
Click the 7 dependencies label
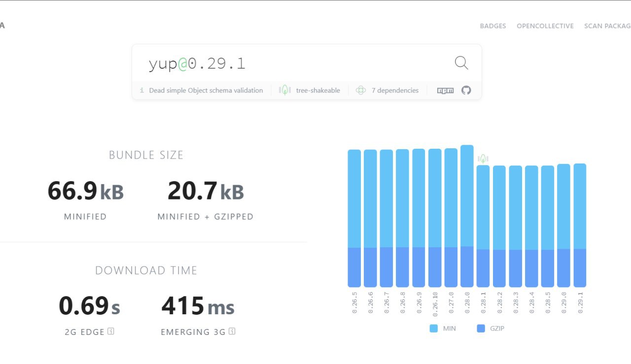pyautogui.click(x=395, y=91)
